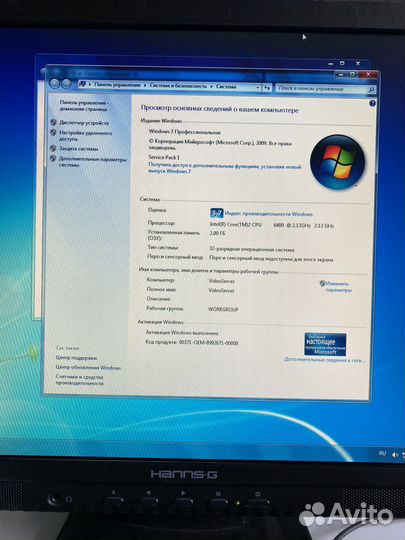Open Диспетчер устройств from the sidebar
Viewport: 405px width, 540px height.
(x=84, y=123)
